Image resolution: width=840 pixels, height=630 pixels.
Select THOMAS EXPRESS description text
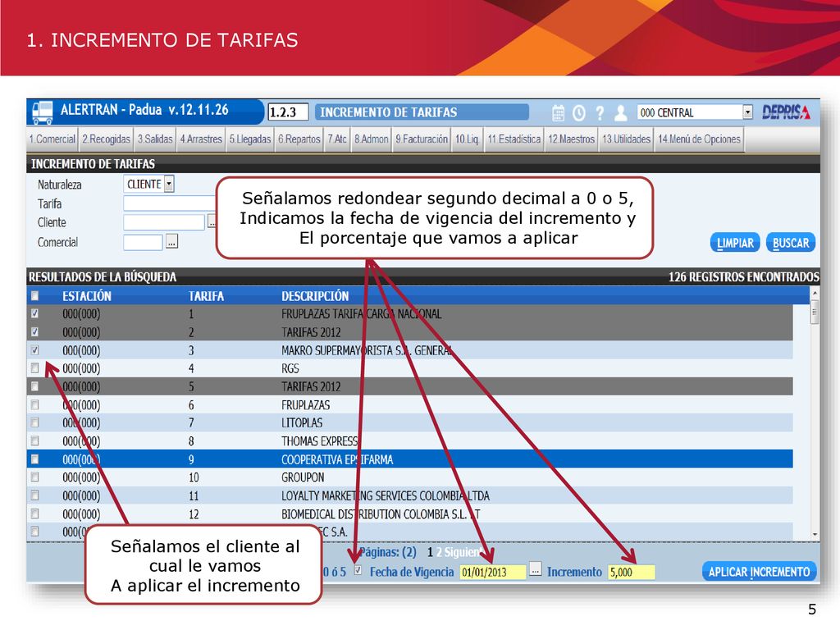(320, 441)
